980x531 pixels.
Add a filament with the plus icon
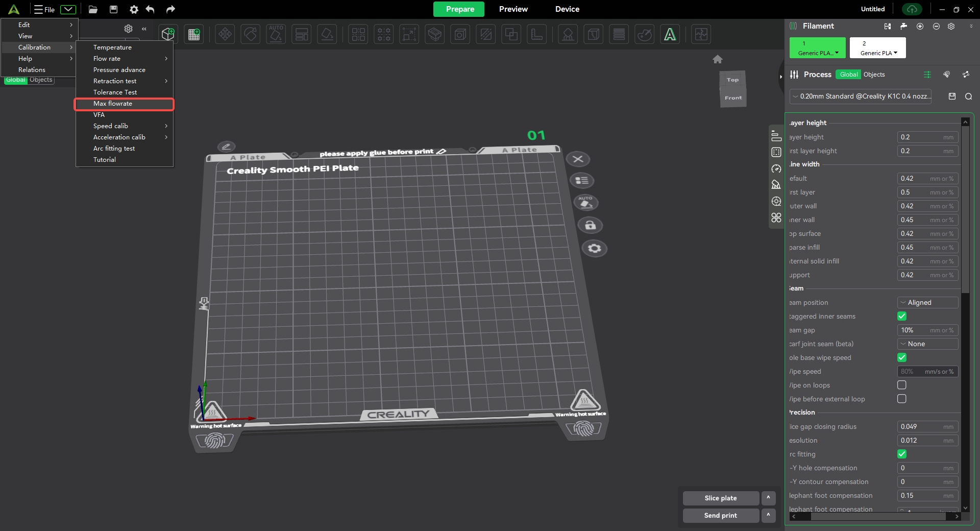pos(920,26)
